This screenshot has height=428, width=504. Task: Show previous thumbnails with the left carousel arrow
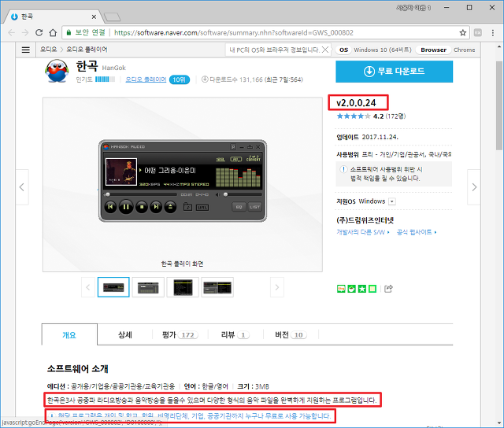87,287
